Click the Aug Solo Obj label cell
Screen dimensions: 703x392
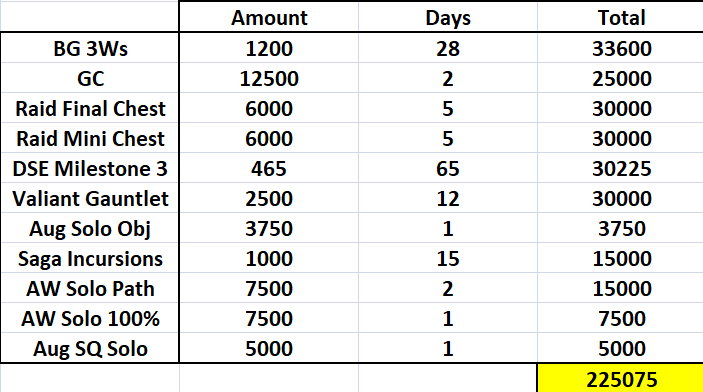pyautogui.click(x=90, y=228)
